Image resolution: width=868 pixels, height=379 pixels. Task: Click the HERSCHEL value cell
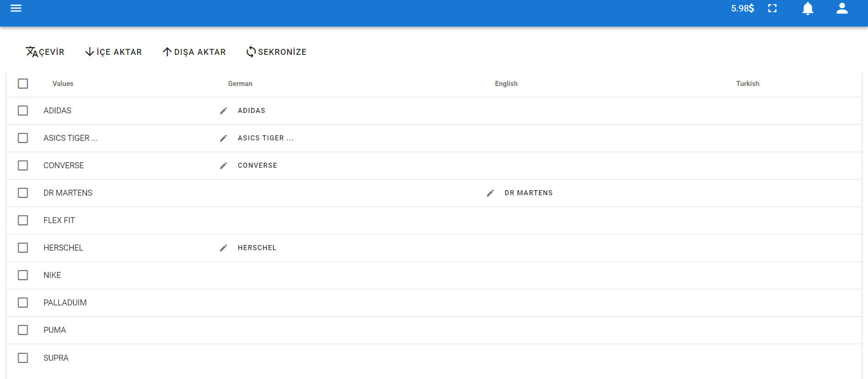pyautogui.click(x=64, y=248)
